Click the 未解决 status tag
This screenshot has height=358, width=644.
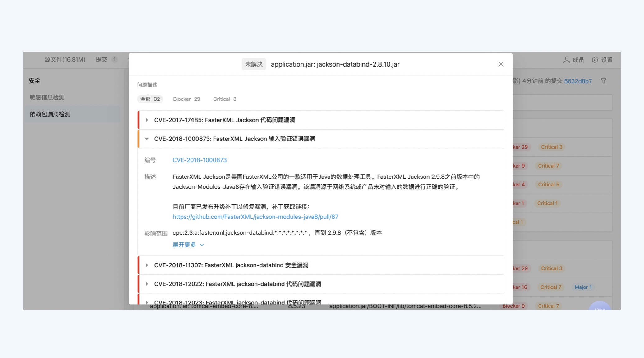tap(254, 64)
